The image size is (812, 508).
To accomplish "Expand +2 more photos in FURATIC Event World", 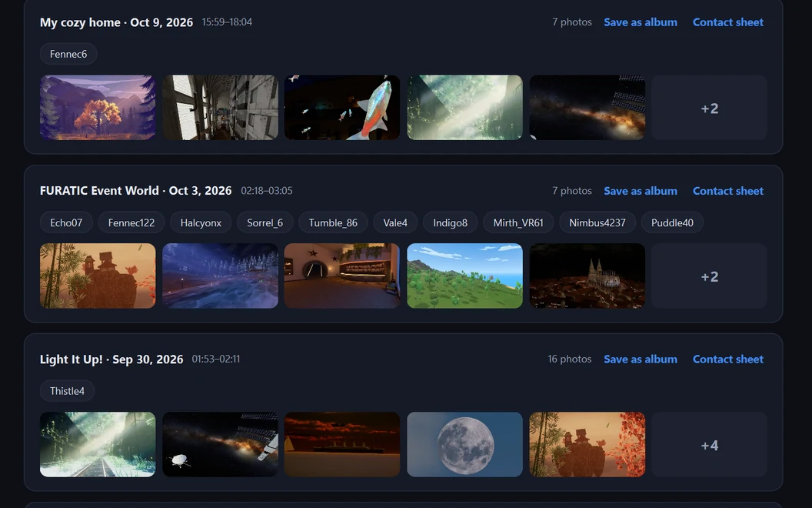I will (x=709, y=276).
